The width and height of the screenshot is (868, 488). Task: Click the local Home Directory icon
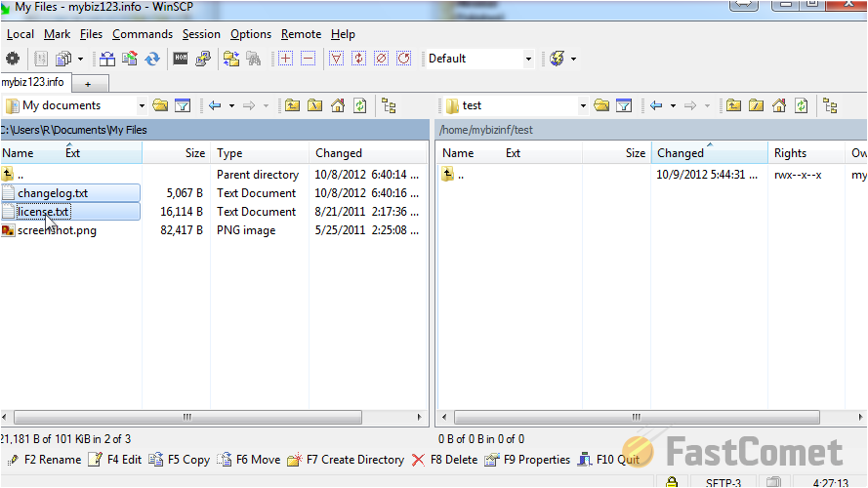point(338,105)
